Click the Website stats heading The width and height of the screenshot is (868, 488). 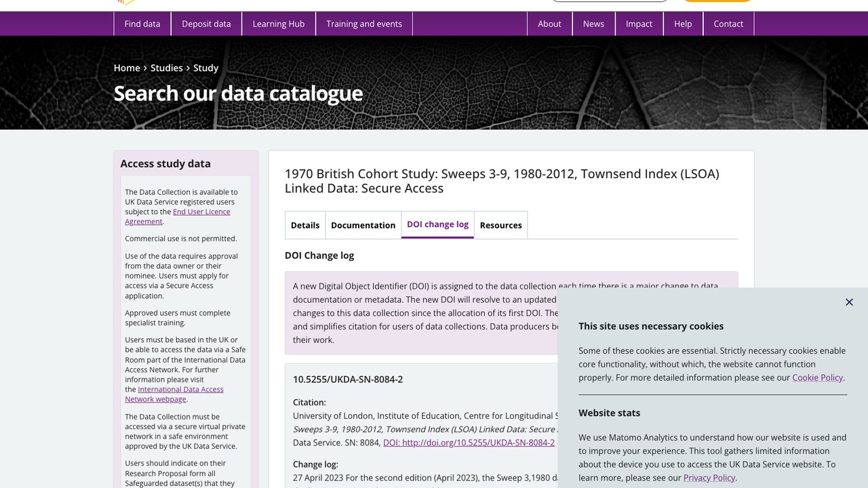[609, 413]
